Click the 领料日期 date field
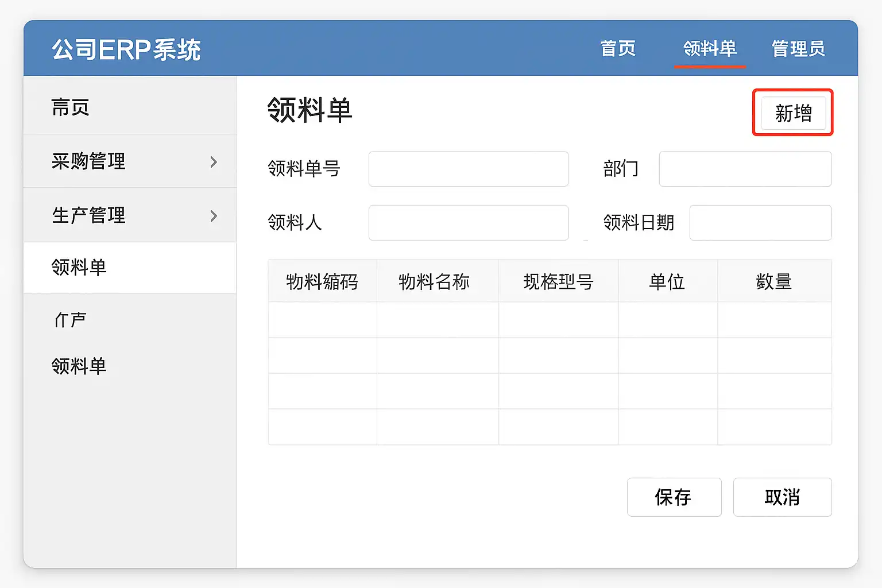882x588 pixels. (760, 223)
